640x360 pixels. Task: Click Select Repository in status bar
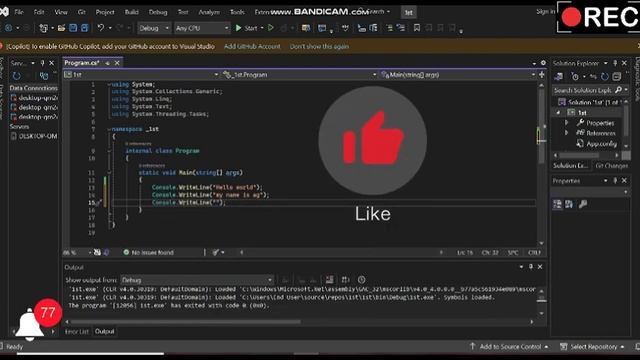tap(592, 347)
